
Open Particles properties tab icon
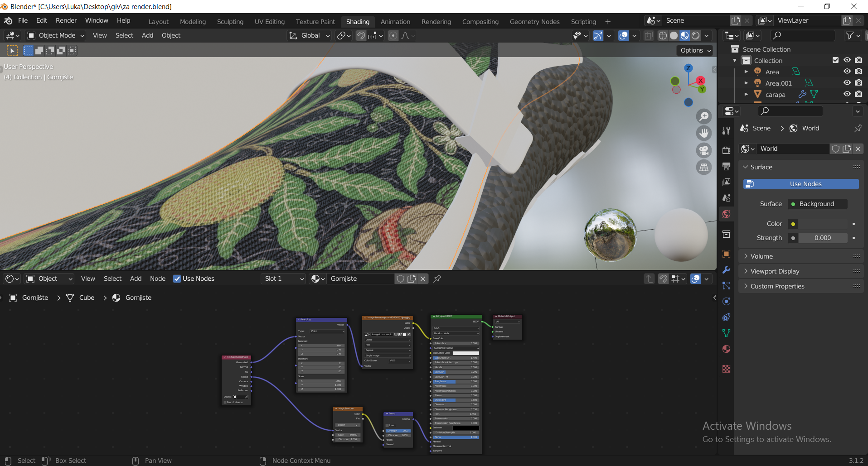(726, 286)
